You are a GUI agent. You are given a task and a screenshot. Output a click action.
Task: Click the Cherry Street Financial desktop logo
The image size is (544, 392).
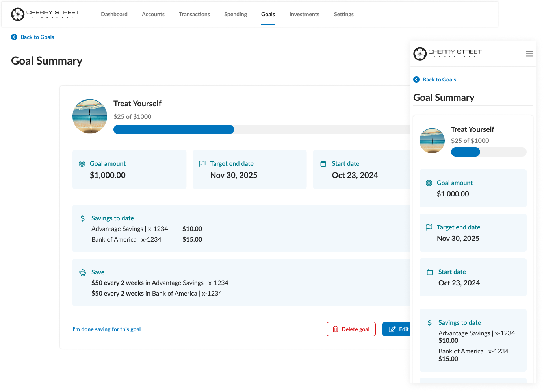click(45, 14)
